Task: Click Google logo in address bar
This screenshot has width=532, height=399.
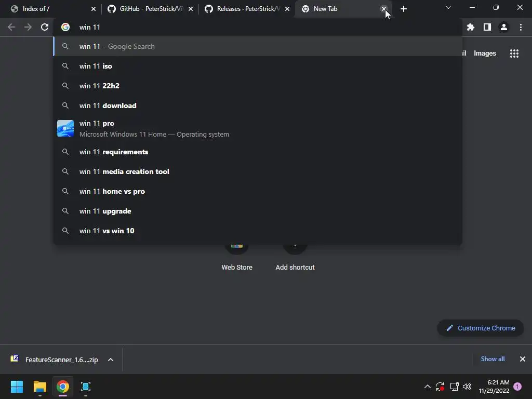Action: [x=65, y=27]
